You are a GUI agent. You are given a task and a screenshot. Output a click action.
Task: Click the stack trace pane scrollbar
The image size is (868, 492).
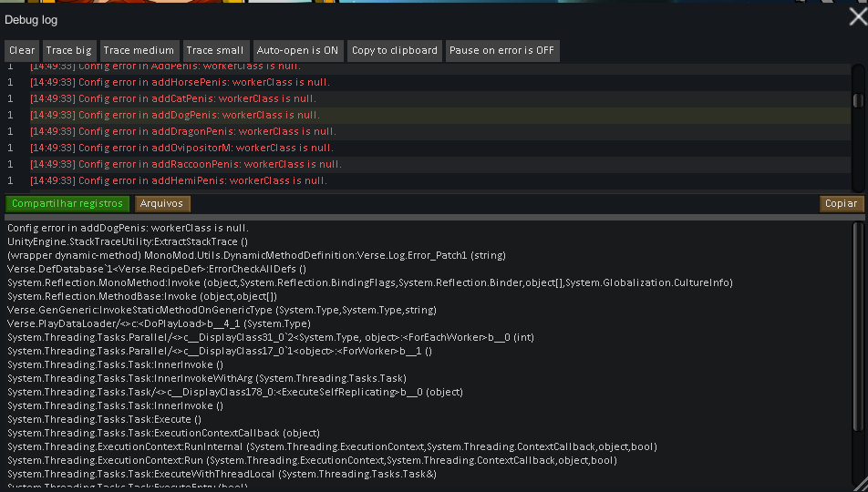click(x=858, y=326)
